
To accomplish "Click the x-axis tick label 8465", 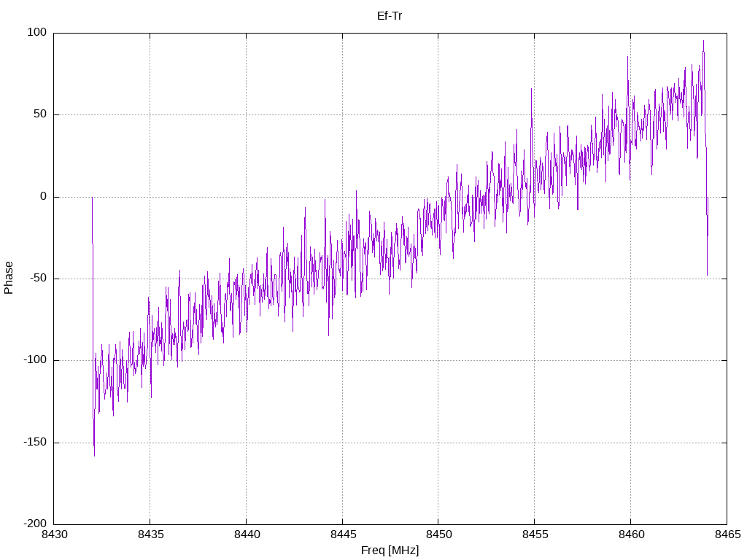I will point(727,534).
